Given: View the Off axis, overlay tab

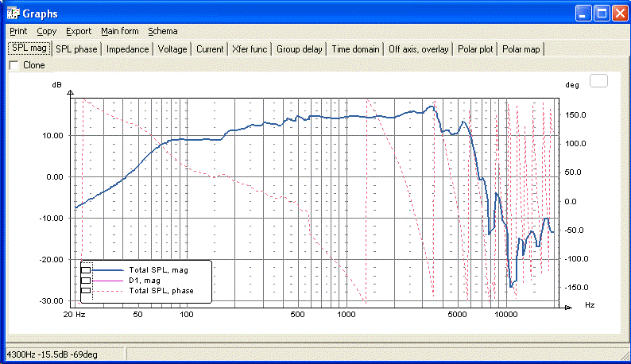Looking at the screenshot, I should tap(419, 49).
